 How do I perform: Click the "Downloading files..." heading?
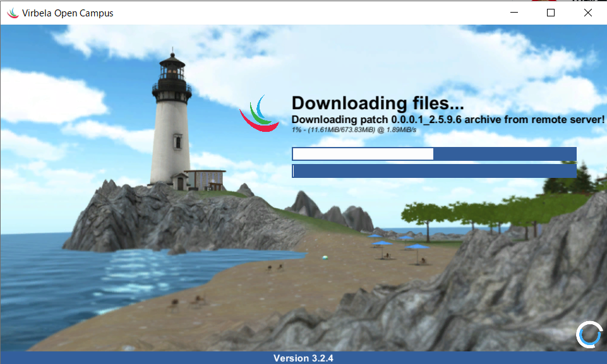[377, 103]
